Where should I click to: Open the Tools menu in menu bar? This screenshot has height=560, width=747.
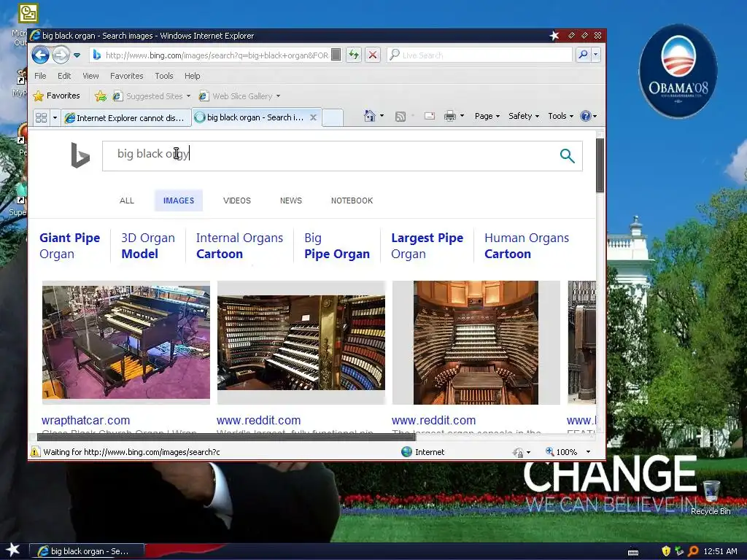164,76
